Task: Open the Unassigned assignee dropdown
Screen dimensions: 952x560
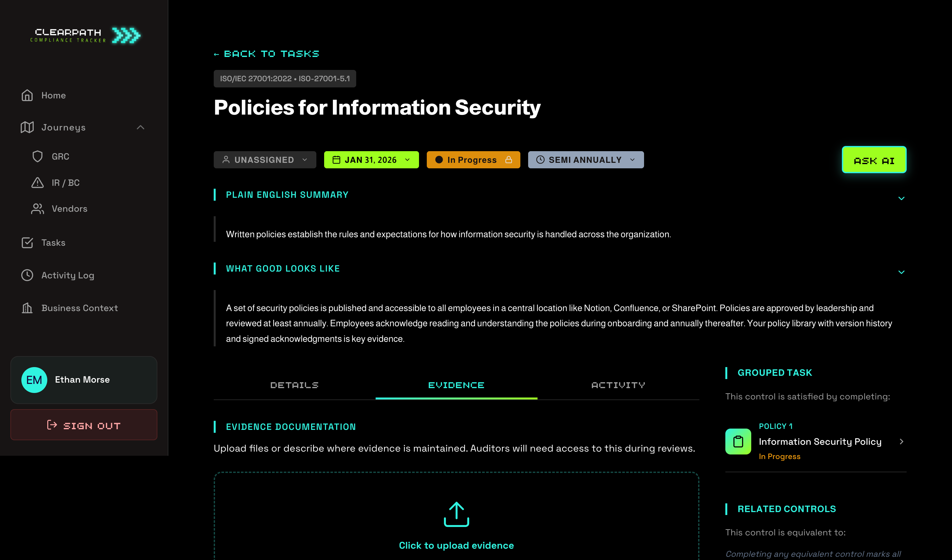Action: (x=265, y=160)
